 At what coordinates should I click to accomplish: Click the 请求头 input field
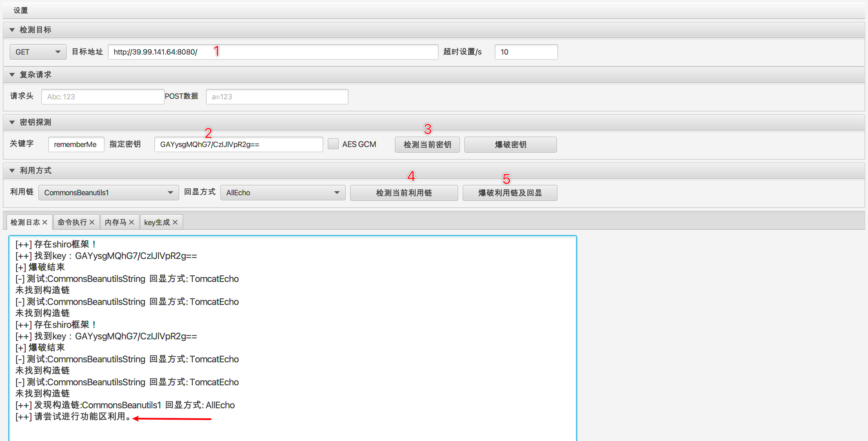tap(102, 97)
